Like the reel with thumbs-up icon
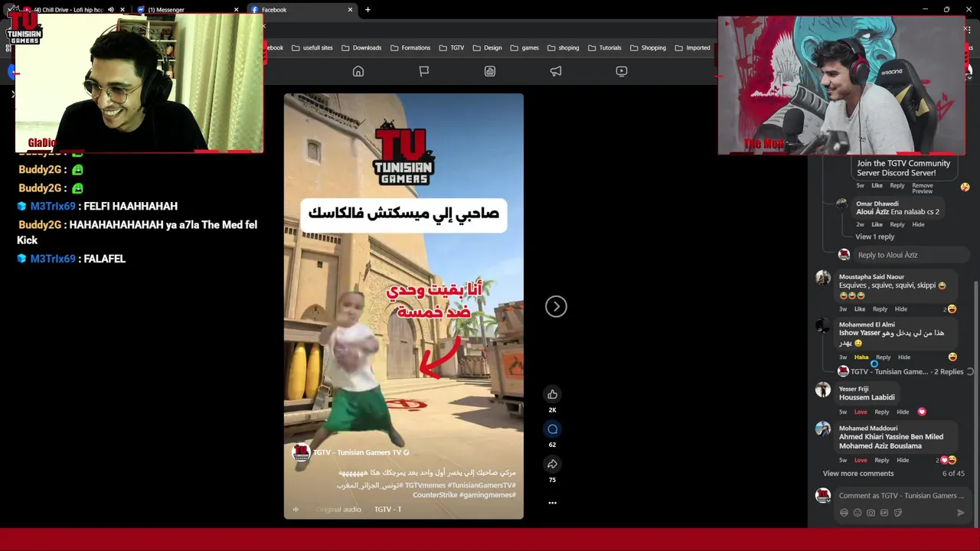 [x=552, y=394]
